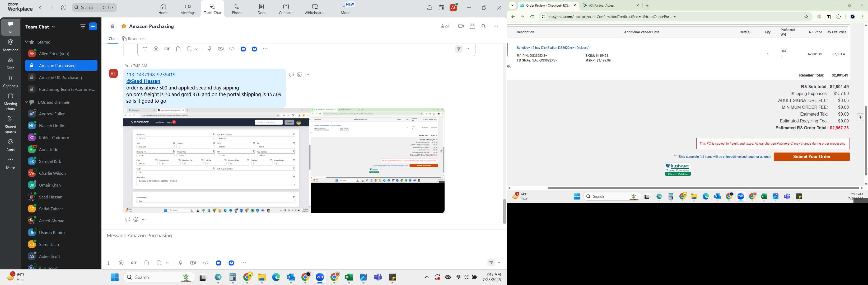Open the Team Chat filter icon
This screenshot has width=868, height=285.
tap(83, 27)
